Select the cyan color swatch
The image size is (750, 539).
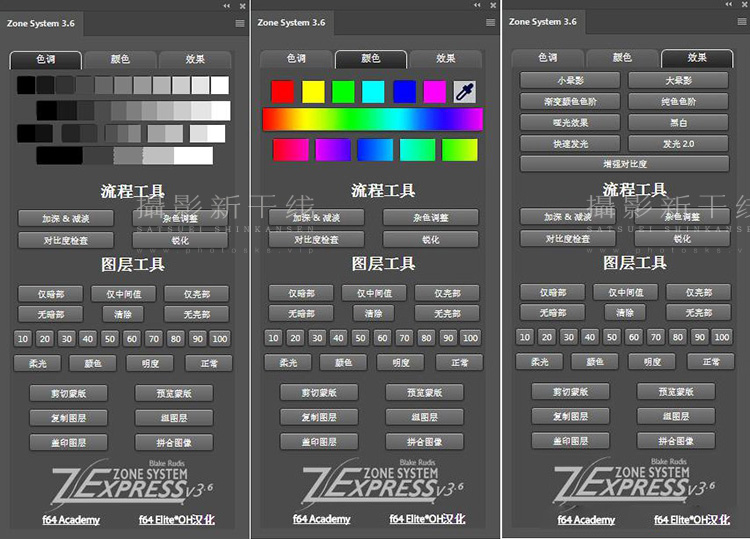tap(374, 92)
